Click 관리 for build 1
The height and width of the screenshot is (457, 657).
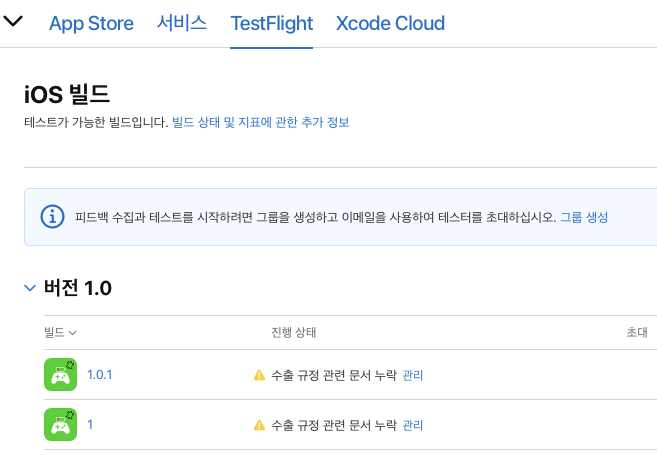pos(413,426)
